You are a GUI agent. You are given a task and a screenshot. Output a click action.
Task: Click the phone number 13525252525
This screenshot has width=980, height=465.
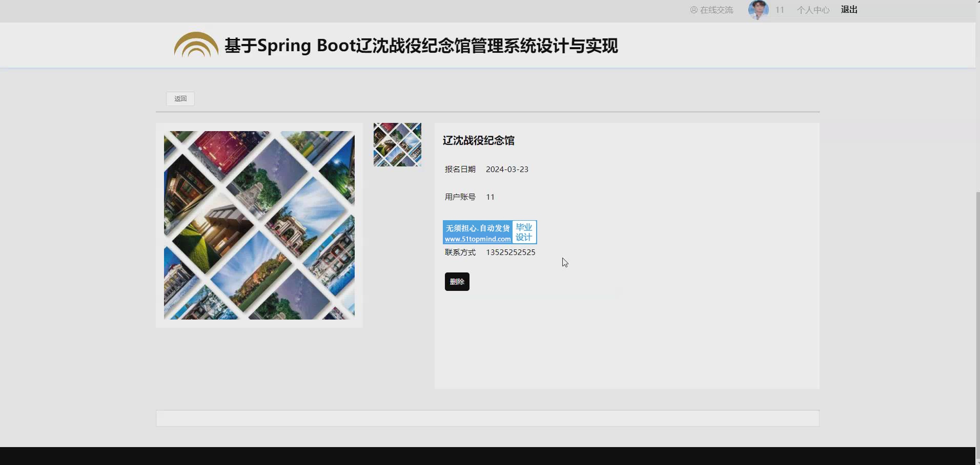pyautogui.click(x=511, y=252)
